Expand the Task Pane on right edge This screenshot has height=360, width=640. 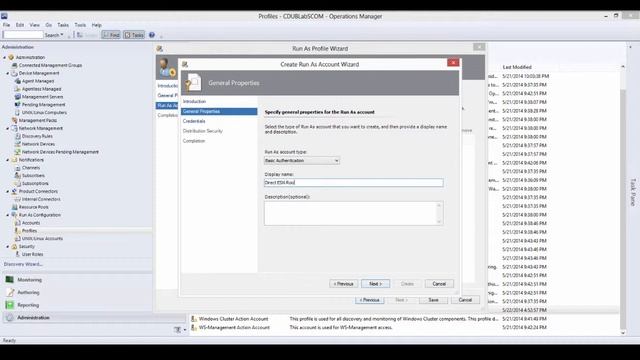[x=633, y=192]
